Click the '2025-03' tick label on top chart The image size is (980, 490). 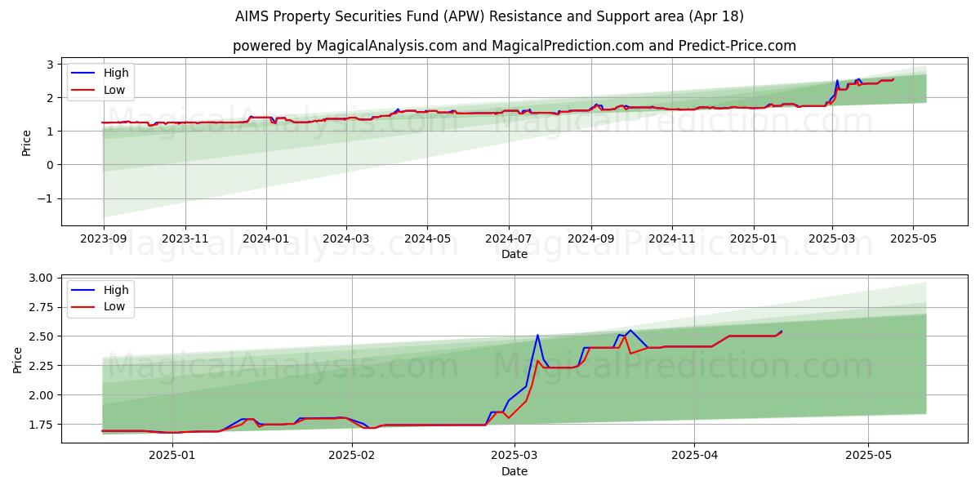(832, 238)
